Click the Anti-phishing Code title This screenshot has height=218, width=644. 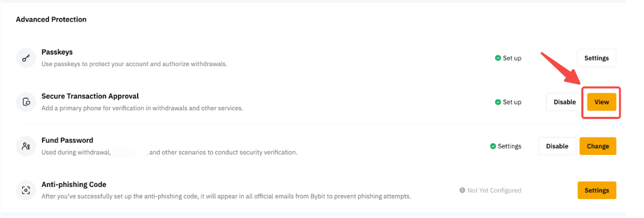74,184
